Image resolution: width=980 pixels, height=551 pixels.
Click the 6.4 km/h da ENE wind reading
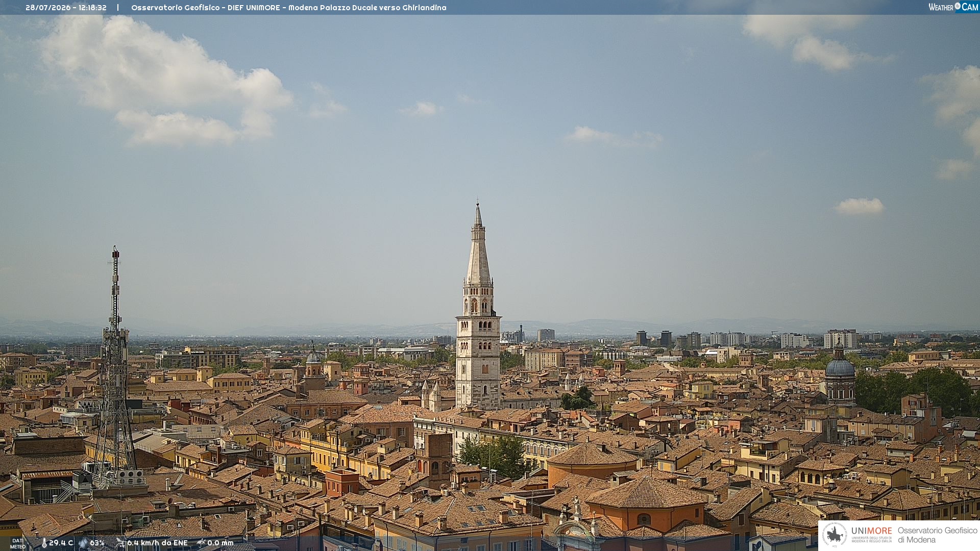(157, 543)
